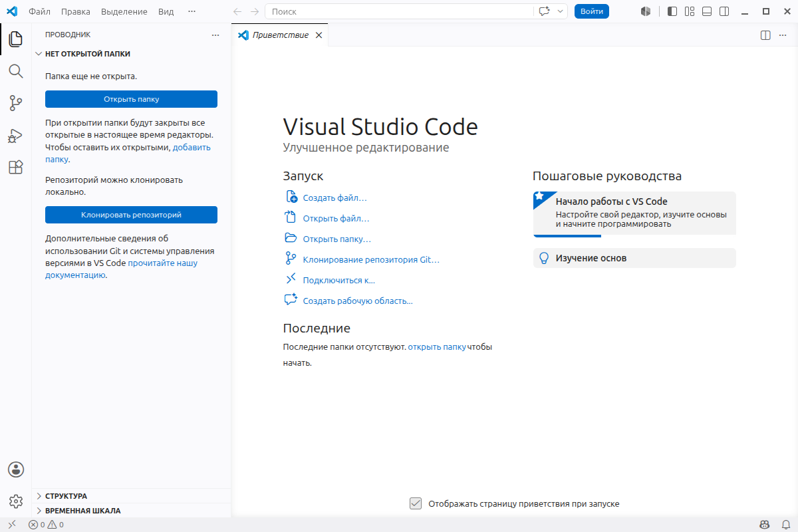
Task: Click the Улучшенное редактирование subtitle
Action: [x=366, y=148]
